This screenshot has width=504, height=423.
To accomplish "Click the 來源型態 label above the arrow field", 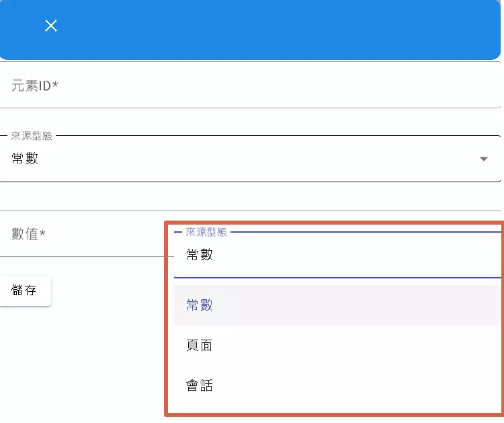I will click(32, 137).
